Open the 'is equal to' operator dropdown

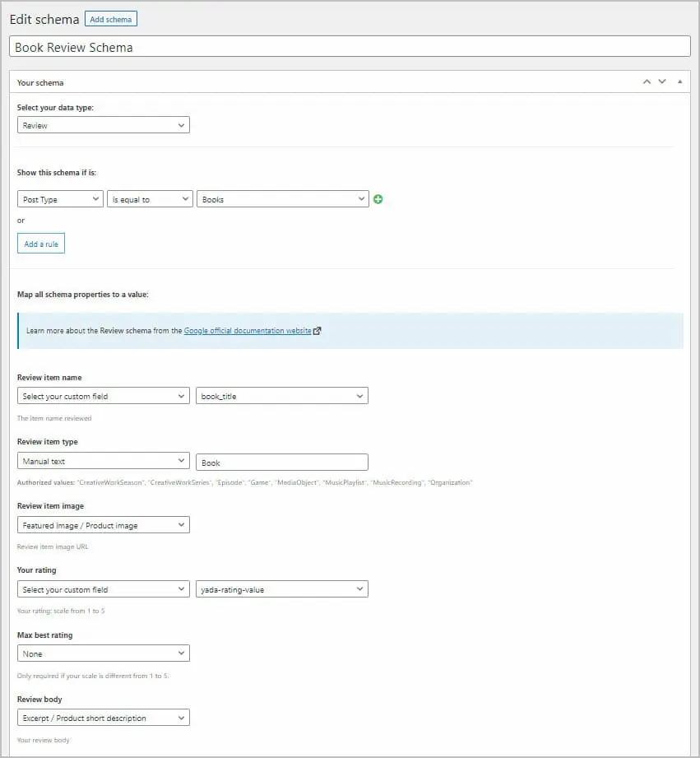pos(150,198)
